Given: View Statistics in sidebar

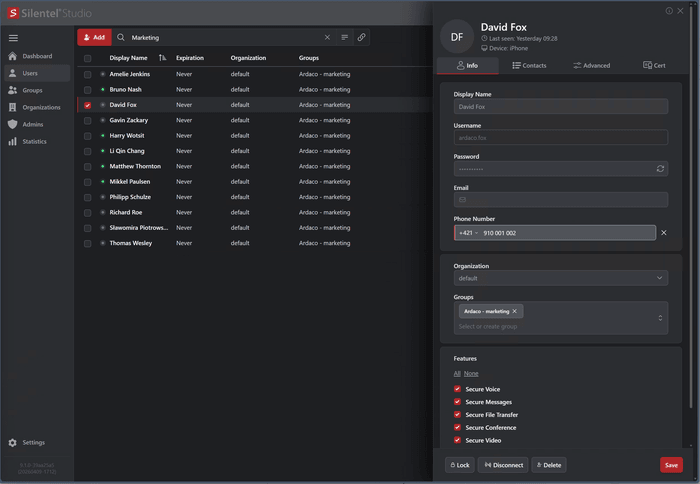Looking at the screenshot, I should [x=37, y=142].
